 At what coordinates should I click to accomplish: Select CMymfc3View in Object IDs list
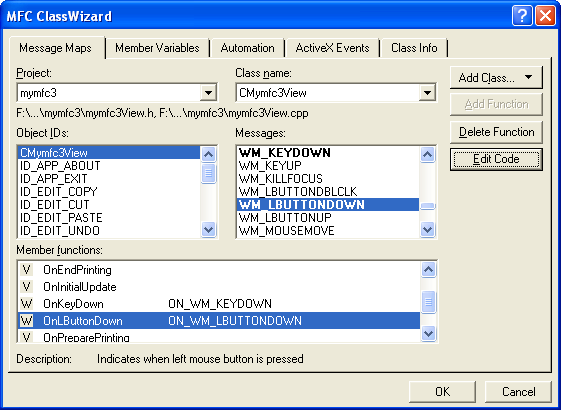click(109, 153)
